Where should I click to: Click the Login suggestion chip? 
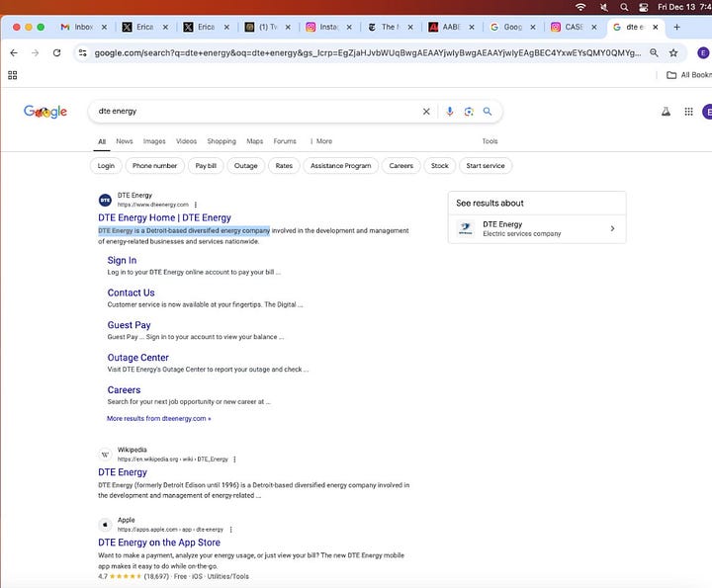tap(106, 166)
